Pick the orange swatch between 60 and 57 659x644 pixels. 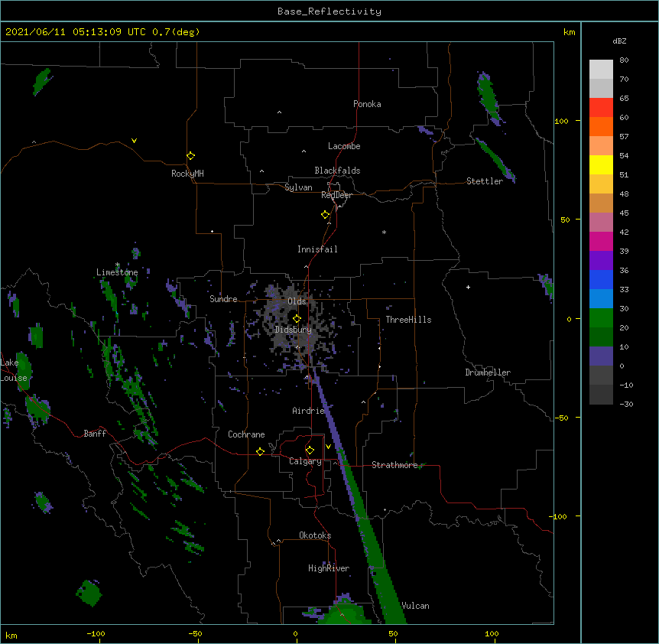(601, 126)
